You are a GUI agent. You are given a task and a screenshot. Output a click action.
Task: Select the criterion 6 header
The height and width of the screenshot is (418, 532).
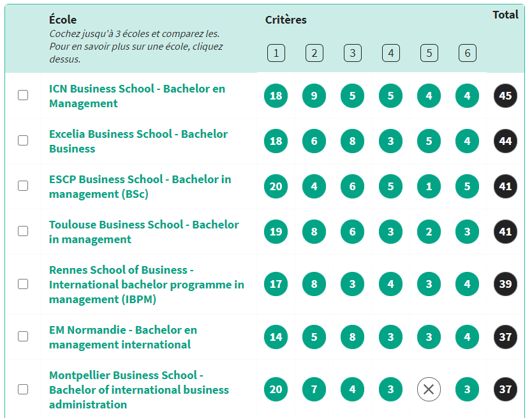click(x=467, y=53)
